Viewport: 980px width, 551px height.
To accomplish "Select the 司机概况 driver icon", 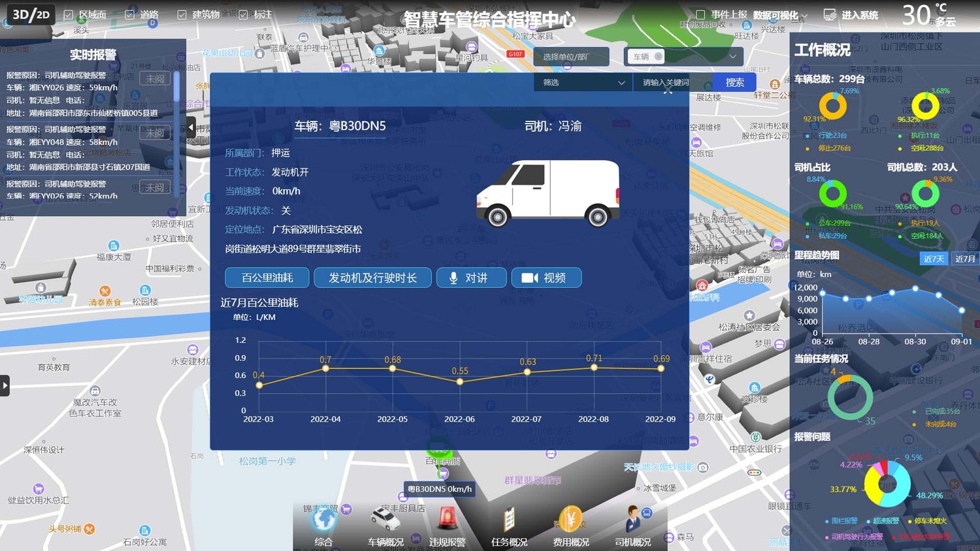I will pyautogui.click(x=631, y=520).
